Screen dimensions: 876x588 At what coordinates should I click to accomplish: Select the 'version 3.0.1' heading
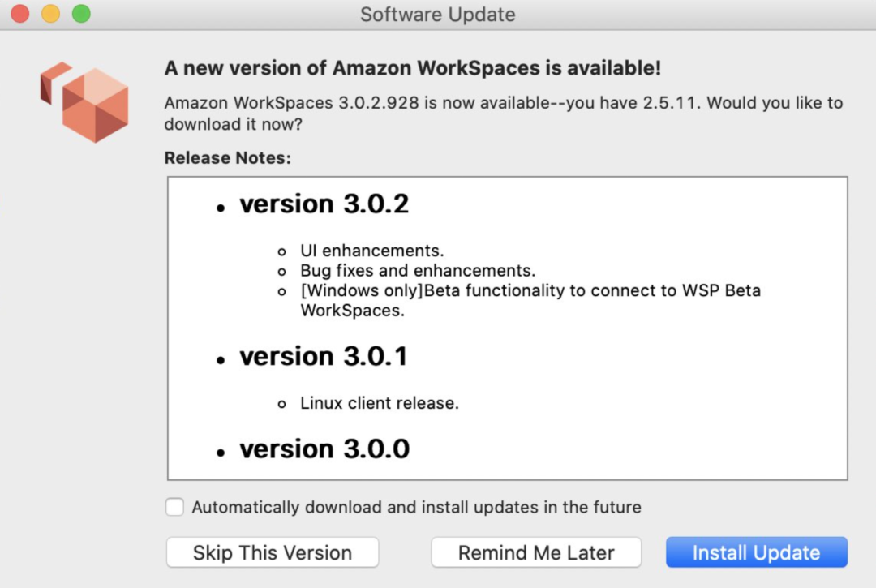[324, 356]
